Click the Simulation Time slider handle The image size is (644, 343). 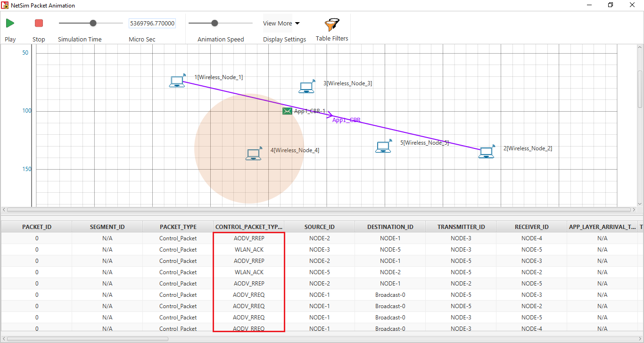point(93,23)
